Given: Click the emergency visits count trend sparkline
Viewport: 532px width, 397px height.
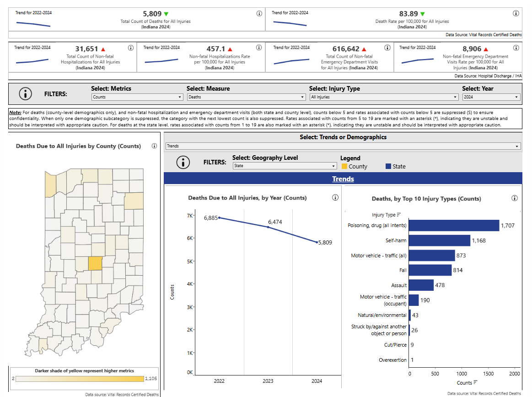Looking at the screenshot, I should click(x=291, y=61).
